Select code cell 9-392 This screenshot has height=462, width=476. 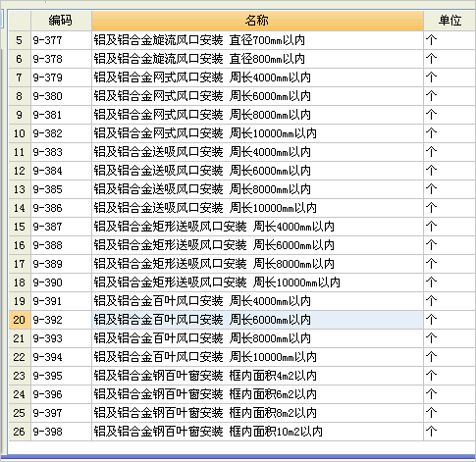coord(61,320)
